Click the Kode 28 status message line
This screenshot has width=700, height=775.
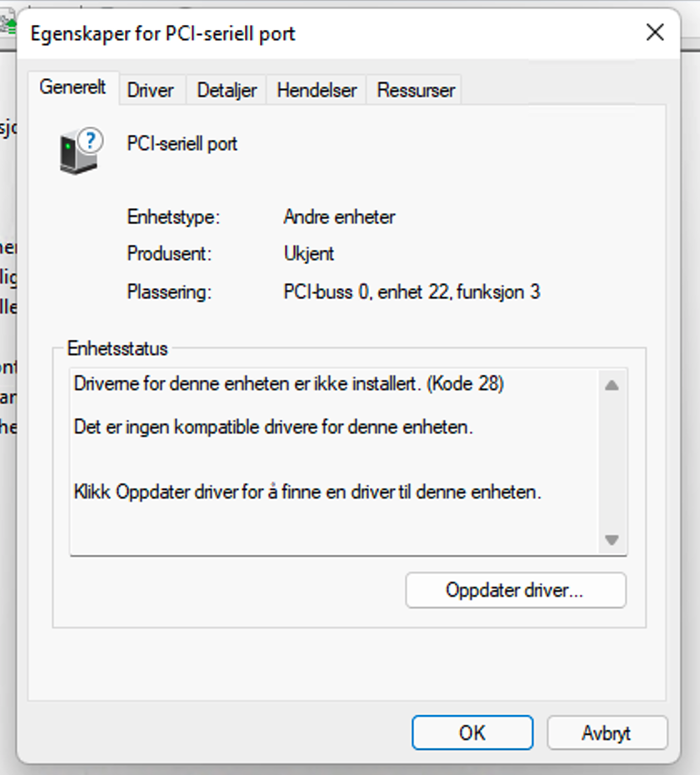[x=288, y=383]
